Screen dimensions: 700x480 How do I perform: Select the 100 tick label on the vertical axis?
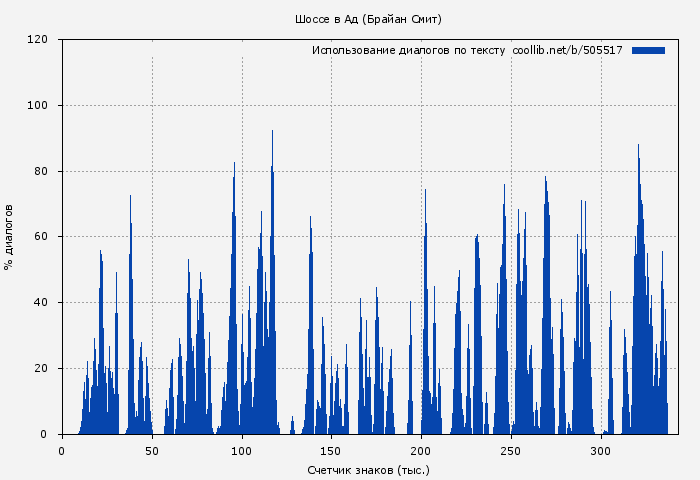(38, 106)
